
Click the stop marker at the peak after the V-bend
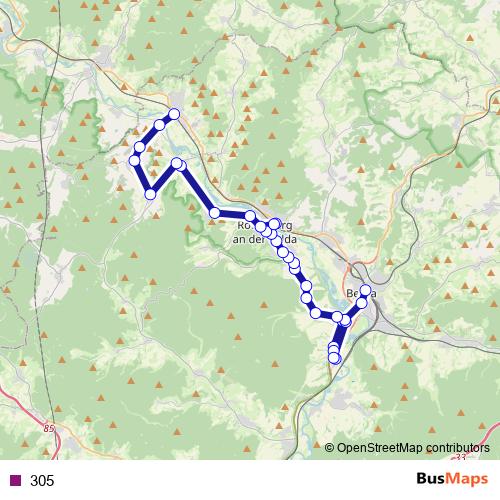pyautogui.click(x=177, y=163)
